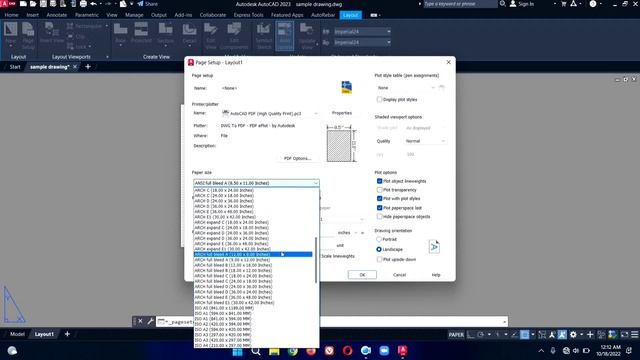This screenshot has width=640, height=360.
Task: Select the Portrait orientation radio button
Action: pyautogui.click(x=379, y=239)
